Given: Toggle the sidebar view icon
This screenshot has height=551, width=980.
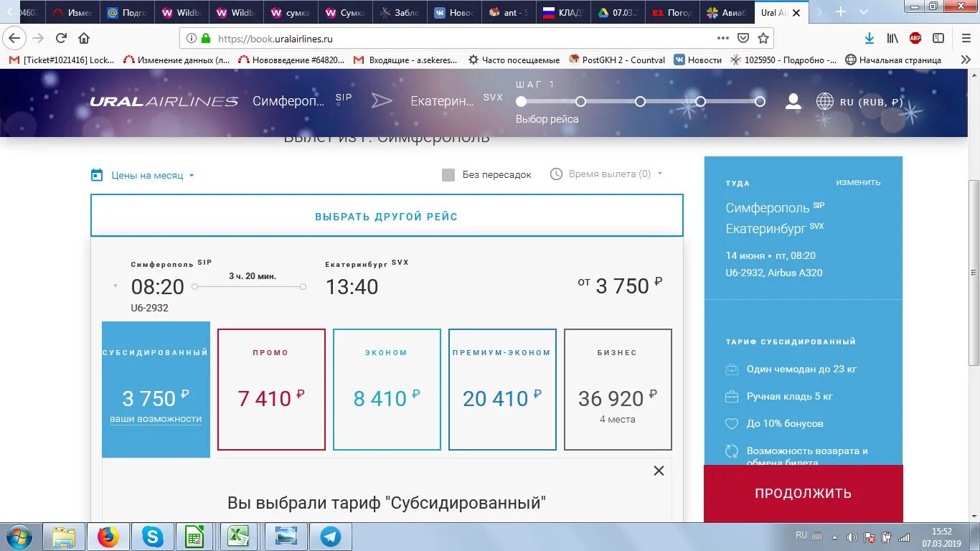Looking at the screenshot, I should pyautogui.click(x=938, y=38).
